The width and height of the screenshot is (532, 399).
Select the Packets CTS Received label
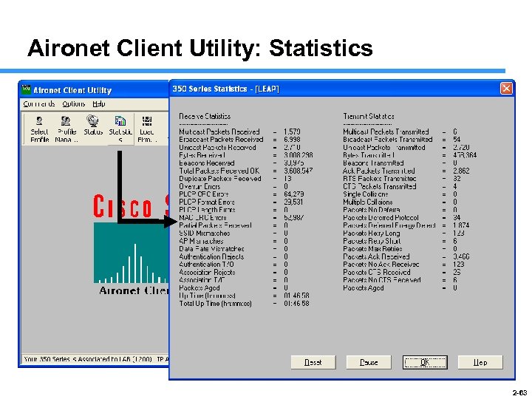click(x=376, y=272)
